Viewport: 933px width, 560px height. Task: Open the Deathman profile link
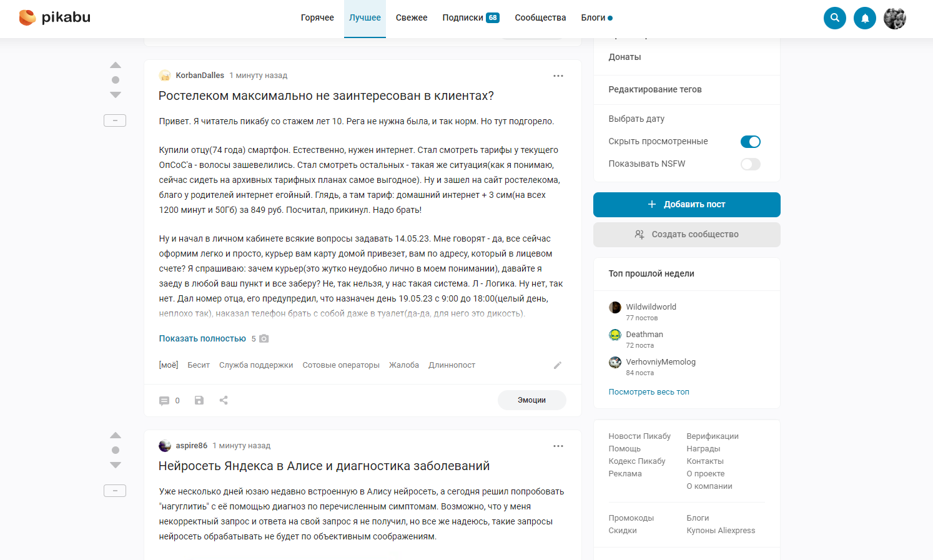(x=644, y=334)
